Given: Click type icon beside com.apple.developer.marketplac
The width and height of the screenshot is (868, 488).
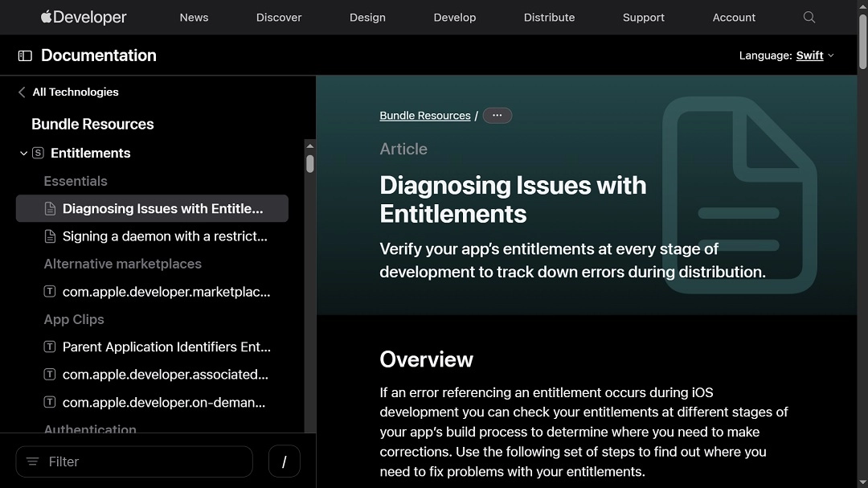Looking at the screenshot, I should point(50,291).
